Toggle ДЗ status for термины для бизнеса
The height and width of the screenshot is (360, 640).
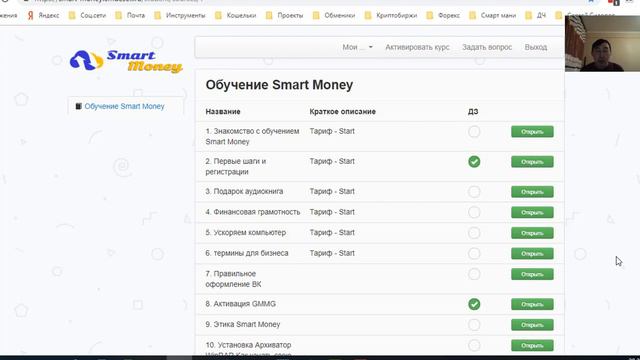474,253
